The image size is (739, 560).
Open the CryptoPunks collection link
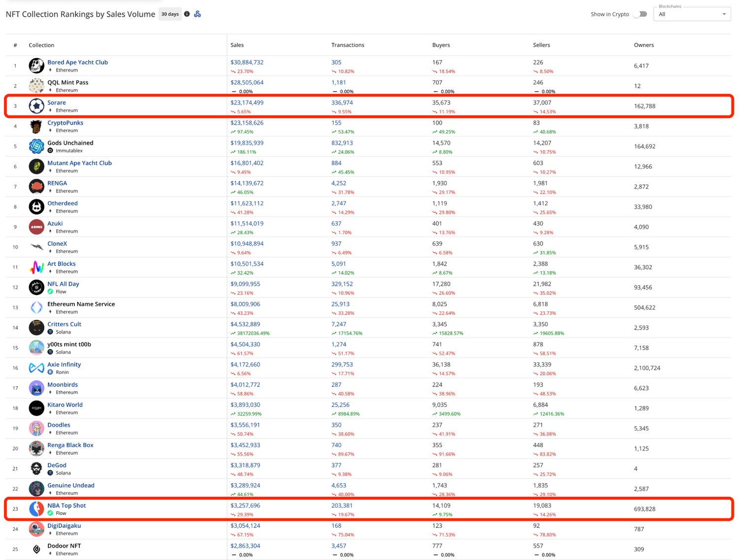click(x=65, y=123)
